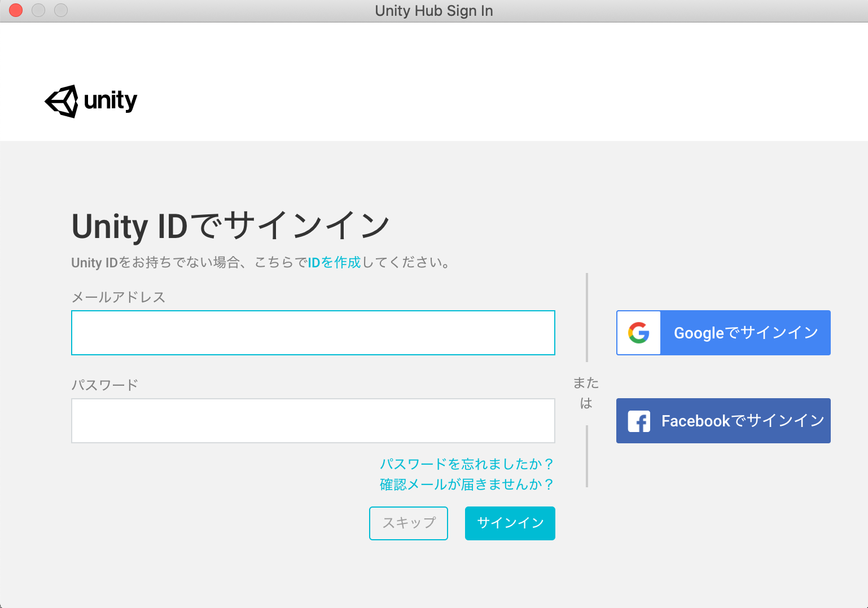868x608 pixels.
Task: Click the Facebook f icon
Action: click(639, 421)
